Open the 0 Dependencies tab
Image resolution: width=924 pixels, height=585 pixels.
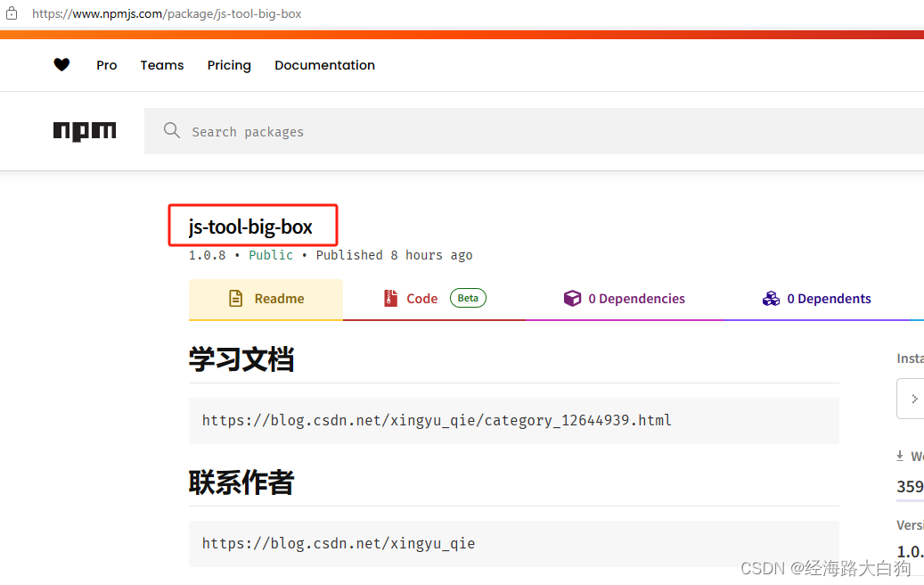[x=634, y=298]
